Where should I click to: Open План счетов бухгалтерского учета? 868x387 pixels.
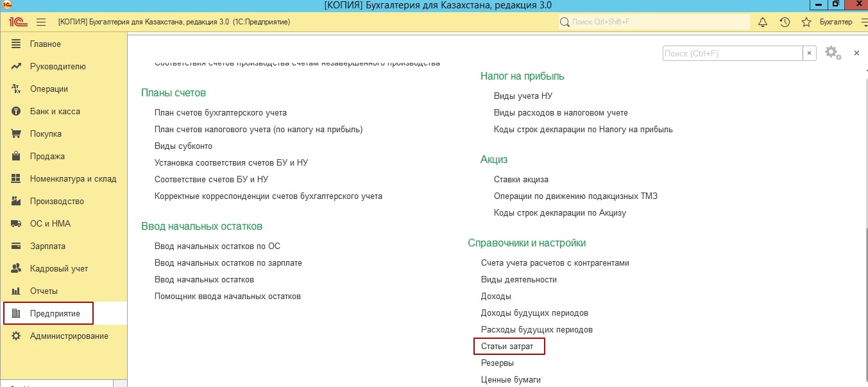coord(220,112)
